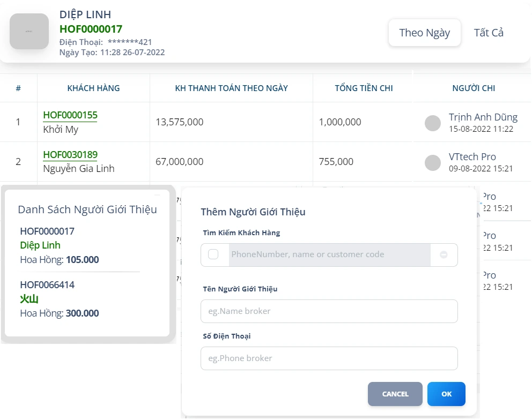This screenshot has height=420, width=532.
Task: Tick the checkbox beside customer search field
Action: 213,254
